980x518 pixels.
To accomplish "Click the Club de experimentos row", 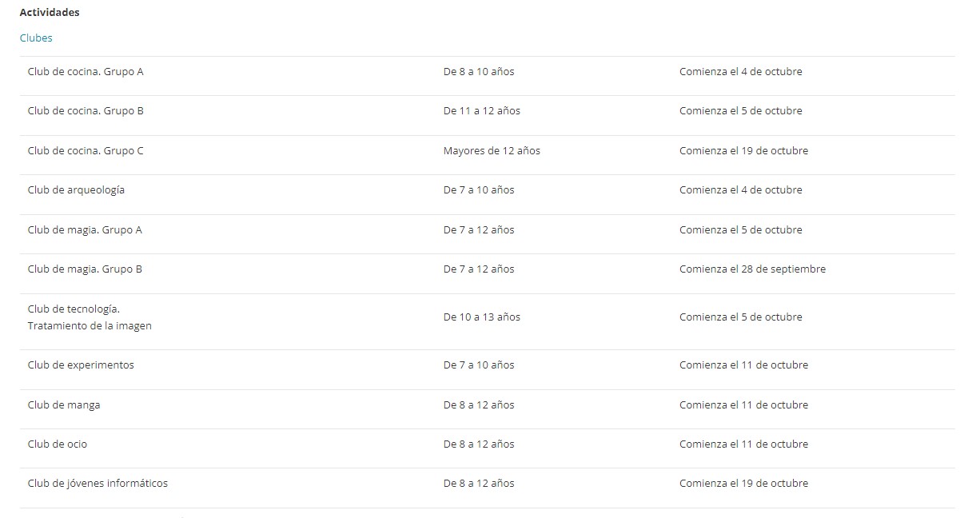I will (x=81, y=365).
